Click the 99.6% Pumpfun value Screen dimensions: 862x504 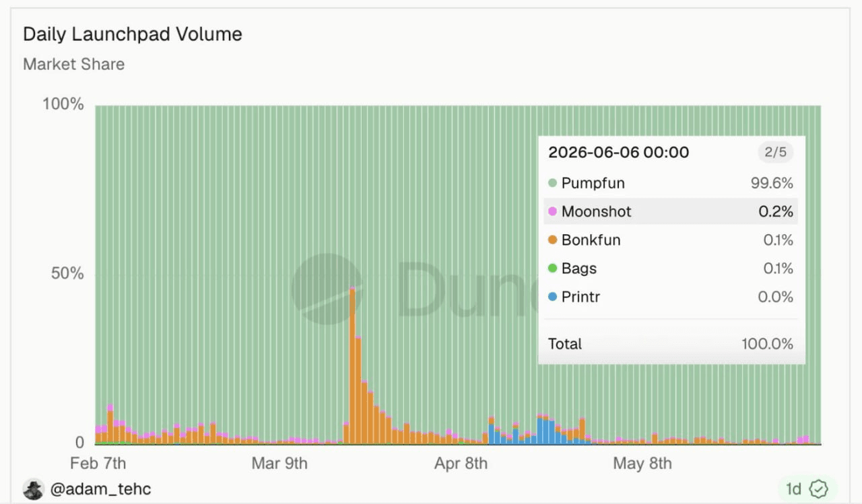click(772, 183)
